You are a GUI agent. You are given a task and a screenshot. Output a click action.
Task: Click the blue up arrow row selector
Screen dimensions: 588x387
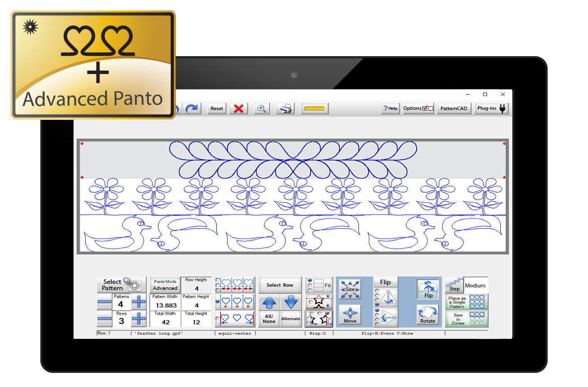[x=269, y=303]
